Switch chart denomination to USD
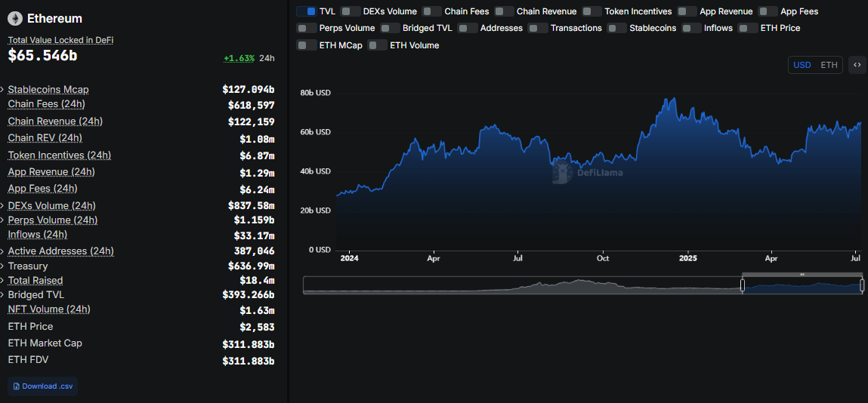 pyautogui.click(x=802, y=65)
